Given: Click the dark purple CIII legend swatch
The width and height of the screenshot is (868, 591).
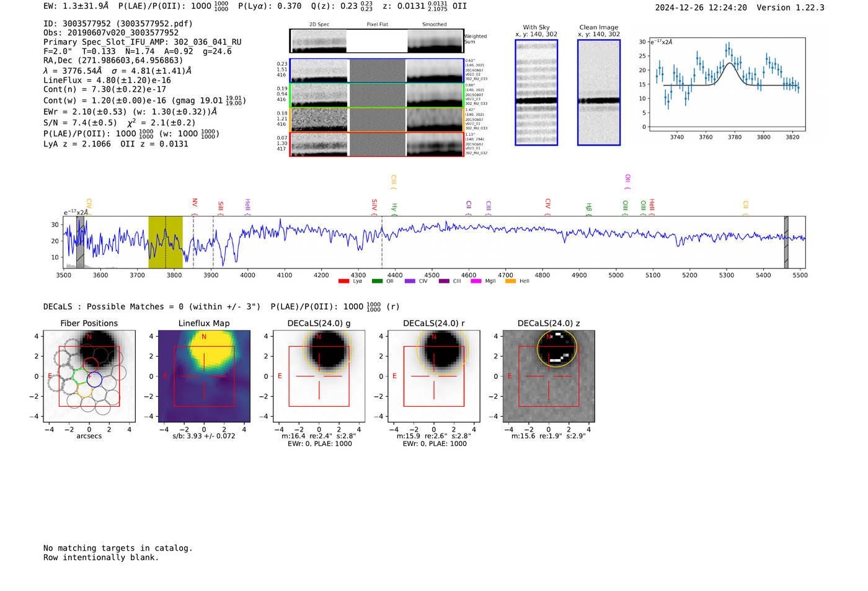Looking at the screenshot, I should coord(444,281).
